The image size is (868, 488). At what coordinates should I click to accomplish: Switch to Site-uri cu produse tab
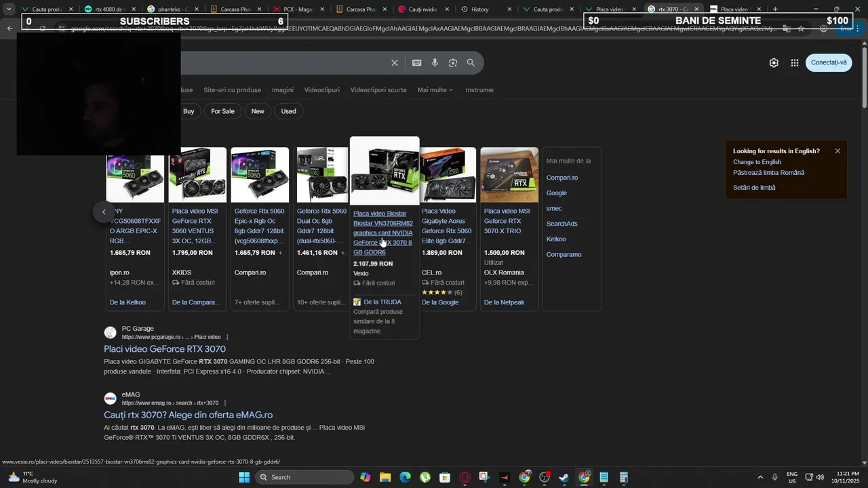coord(232,90)
